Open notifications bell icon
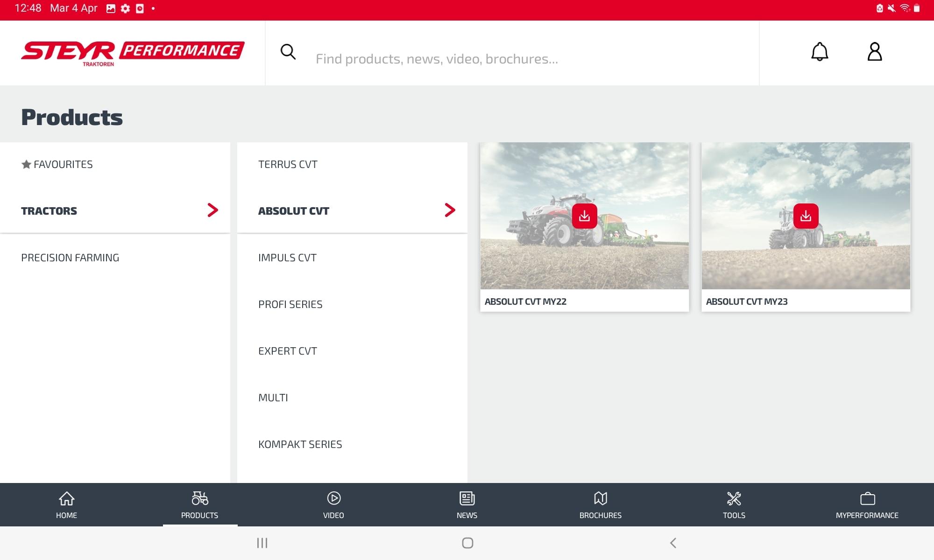The height and width of the screenshot is (560, 934). (820, 52)
